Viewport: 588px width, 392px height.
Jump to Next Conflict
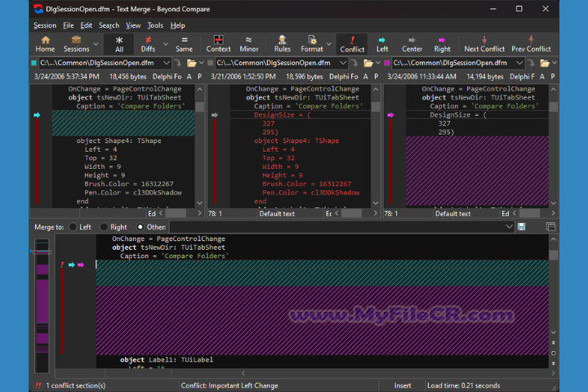coord(484,44)
